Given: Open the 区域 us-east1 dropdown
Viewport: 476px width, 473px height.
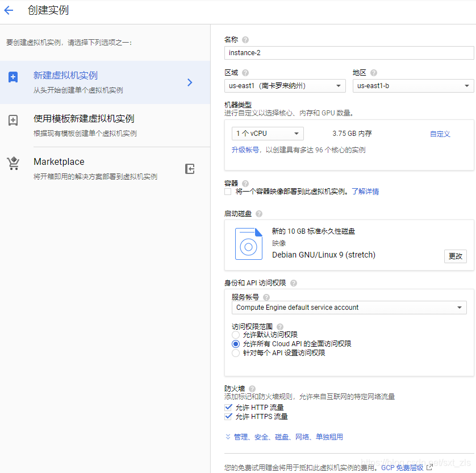Looking at the screenshot, I should (285, 86).
